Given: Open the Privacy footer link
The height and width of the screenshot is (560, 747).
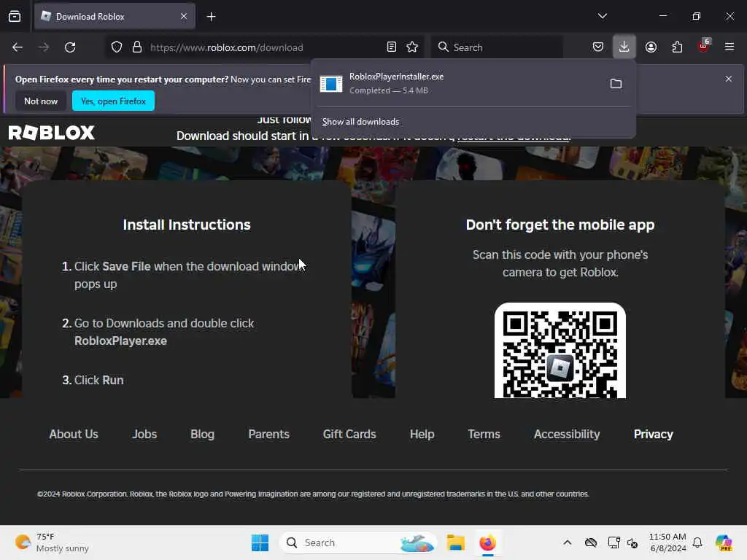Looking at the screenshot, I should 653,435.
